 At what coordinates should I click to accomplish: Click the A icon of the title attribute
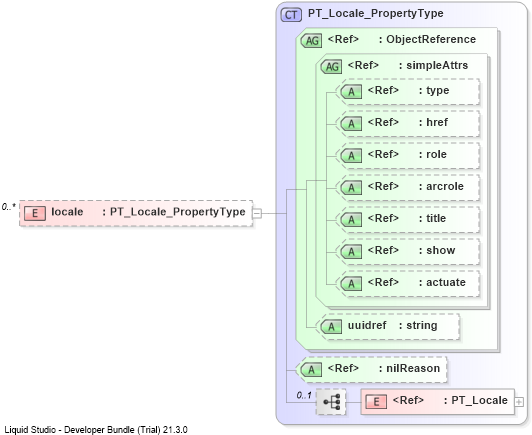click(351, 220)
